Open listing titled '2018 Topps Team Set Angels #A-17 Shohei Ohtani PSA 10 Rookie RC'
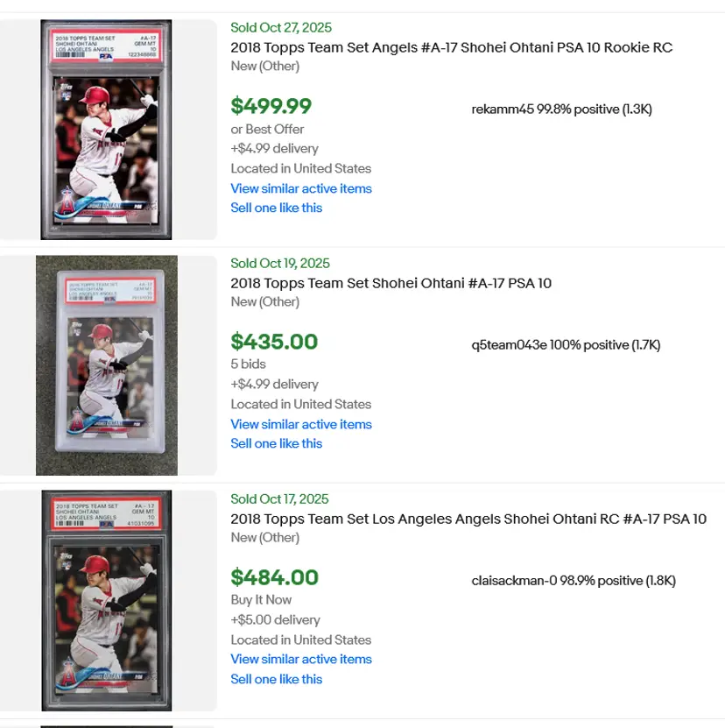 [451, 47]
